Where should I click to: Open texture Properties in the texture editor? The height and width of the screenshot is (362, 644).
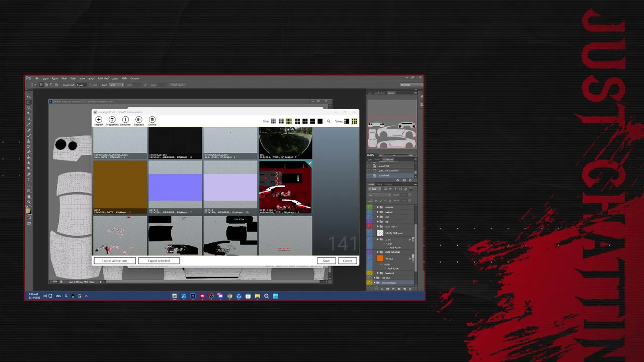pos(112,120)
